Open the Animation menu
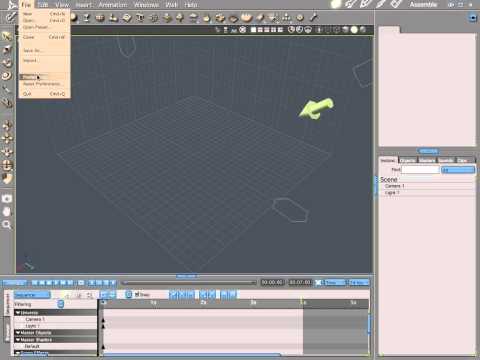The width and height of the screenshot is (480, 360). (x=113, y=5)
